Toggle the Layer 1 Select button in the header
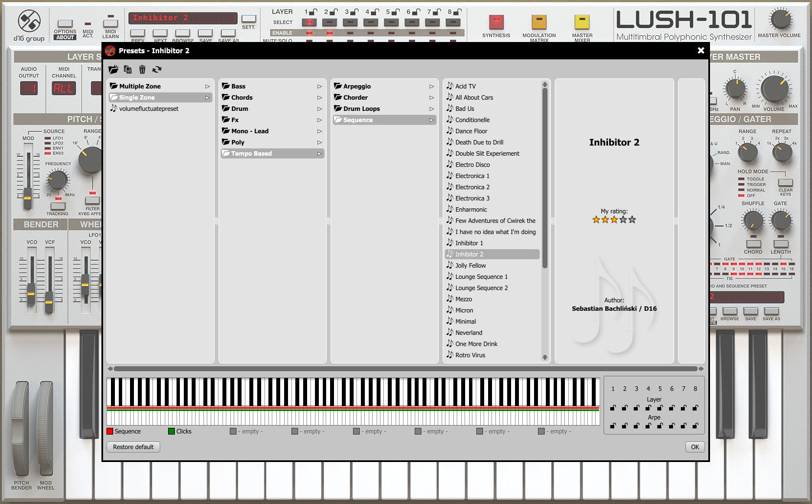Screen dimensions: 812x504 309,22
